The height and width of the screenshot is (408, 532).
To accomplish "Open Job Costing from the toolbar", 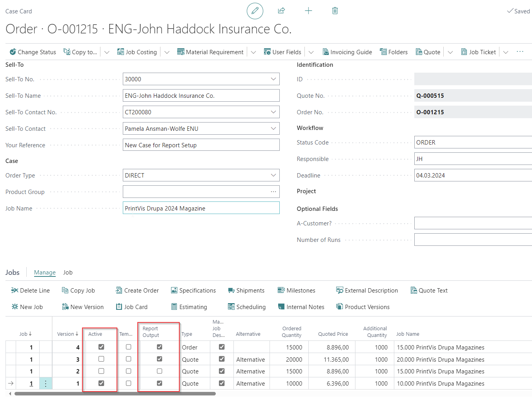I will (x=137, y=52).
